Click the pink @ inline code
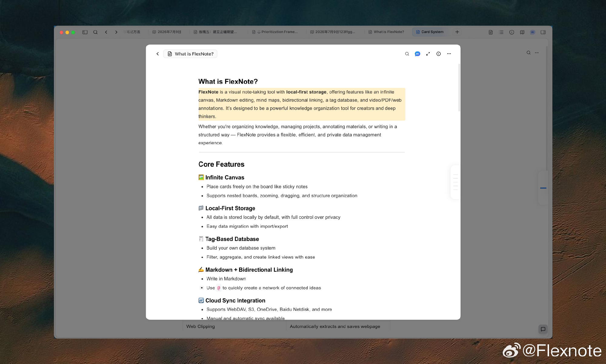The image size is (606, 364). tap(219, 288)
